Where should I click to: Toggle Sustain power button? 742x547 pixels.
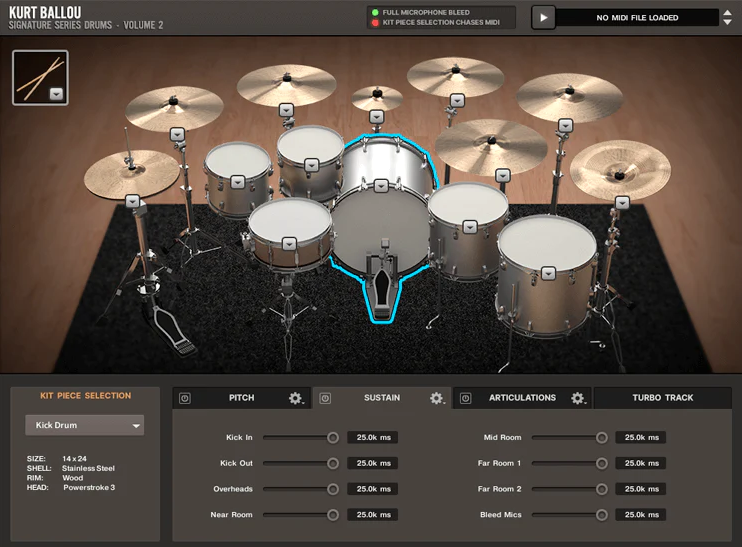point(325,398)
